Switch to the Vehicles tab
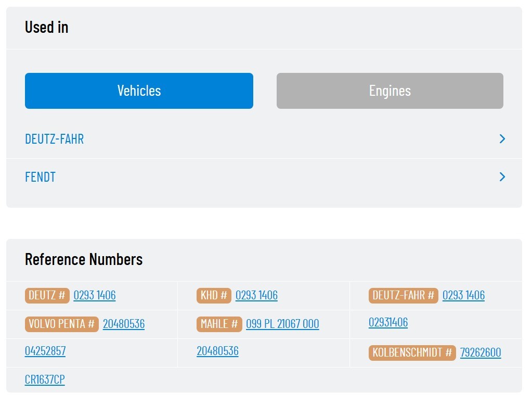This screenshot has height=417, width=532. coord(139,91)
